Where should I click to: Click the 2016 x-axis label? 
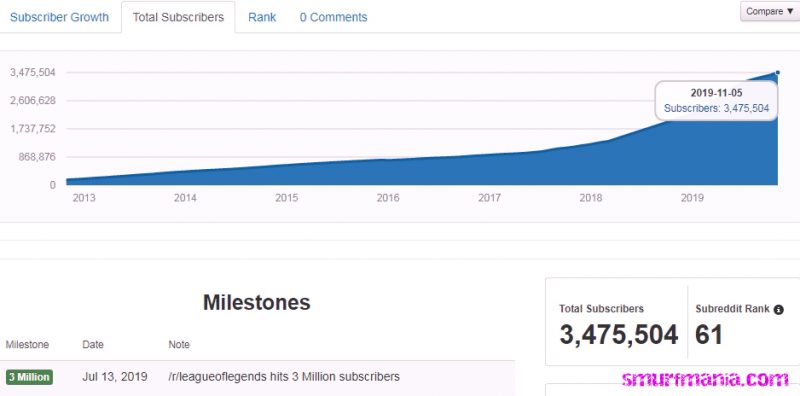[388, 198]
